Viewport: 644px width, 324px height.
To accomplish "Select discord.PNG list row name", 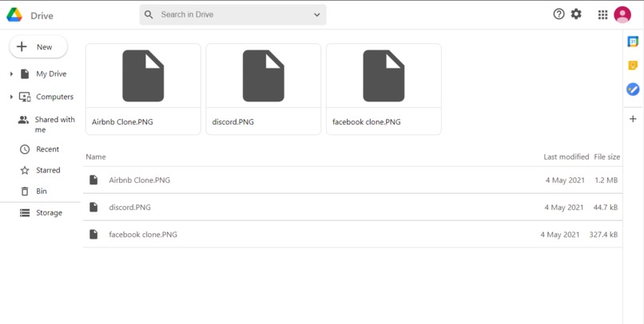I will coord(129,207).
